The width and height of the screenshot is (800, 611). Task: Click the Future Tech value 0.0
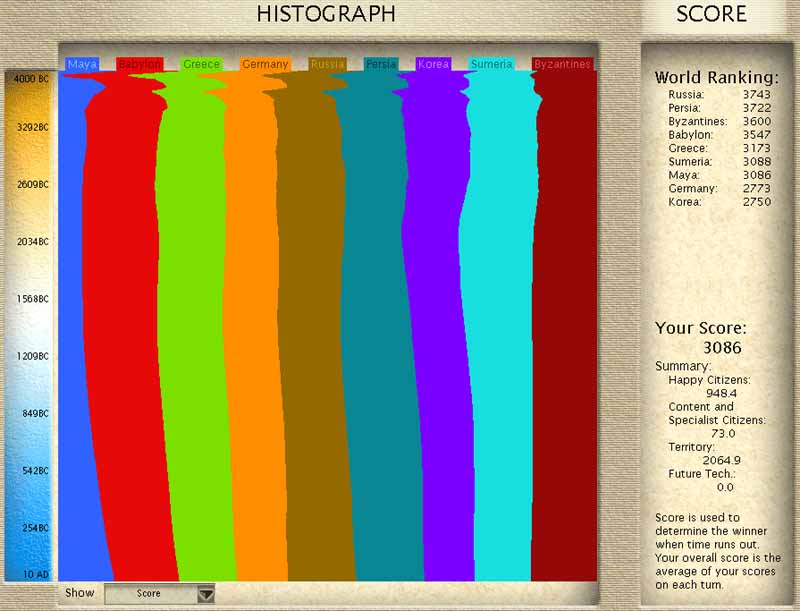coord(725,487)
